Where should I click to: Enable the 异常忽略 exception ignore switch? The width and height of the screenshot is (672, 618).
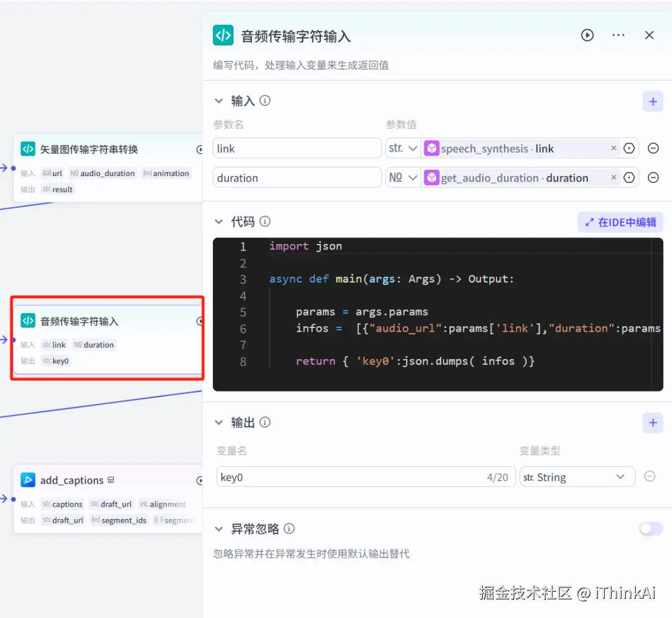point(651,528)
